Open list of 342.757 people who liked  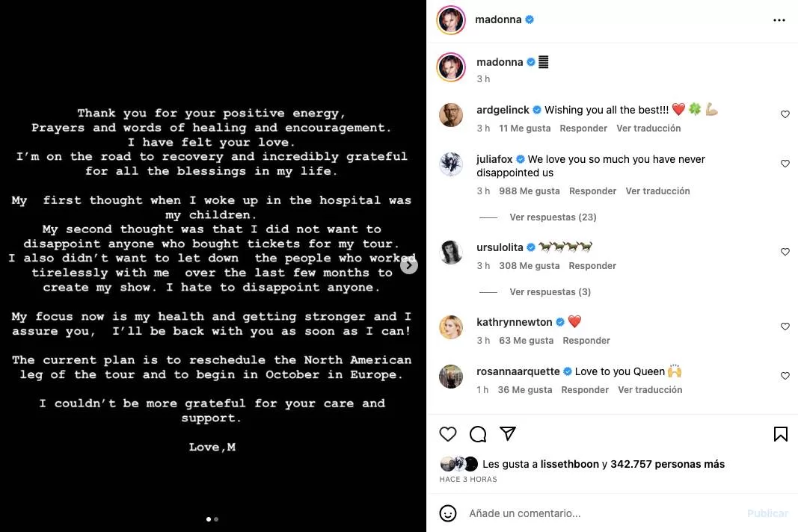667,464
